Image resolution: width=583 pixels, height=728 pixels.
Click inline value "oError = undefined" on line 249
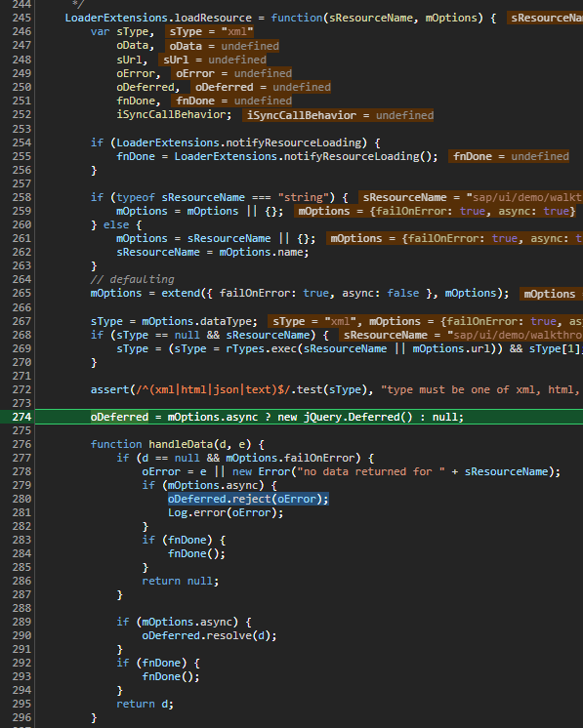pos(233,73)
